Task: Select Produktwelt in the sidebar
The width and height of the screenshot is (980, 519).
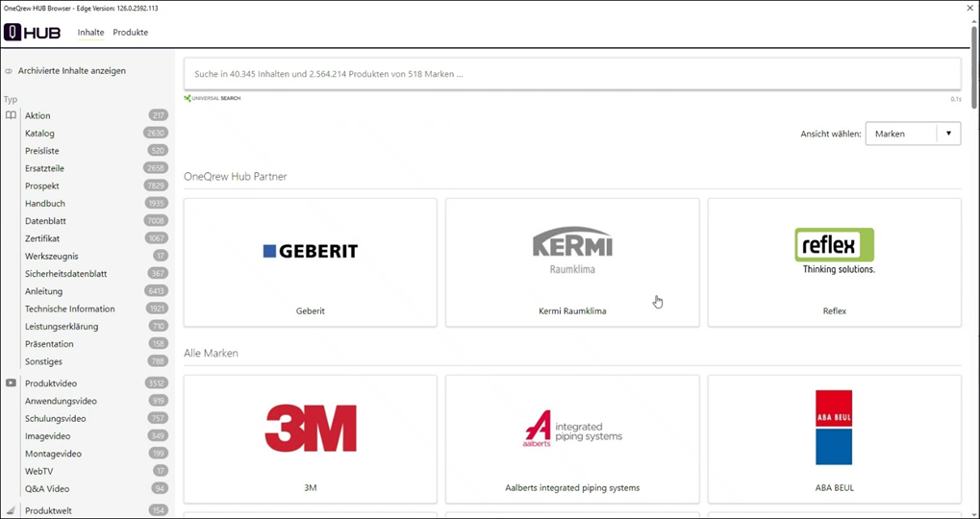Action: tap(48, 510)
